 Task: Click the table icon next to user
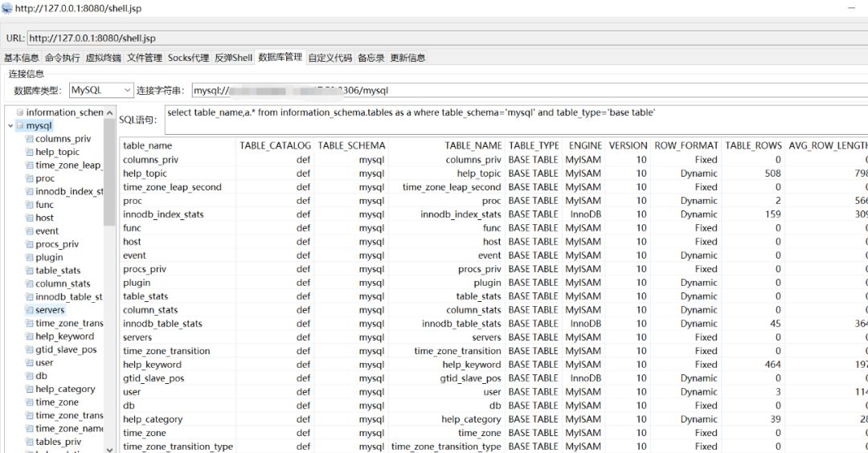click(30, 363)
